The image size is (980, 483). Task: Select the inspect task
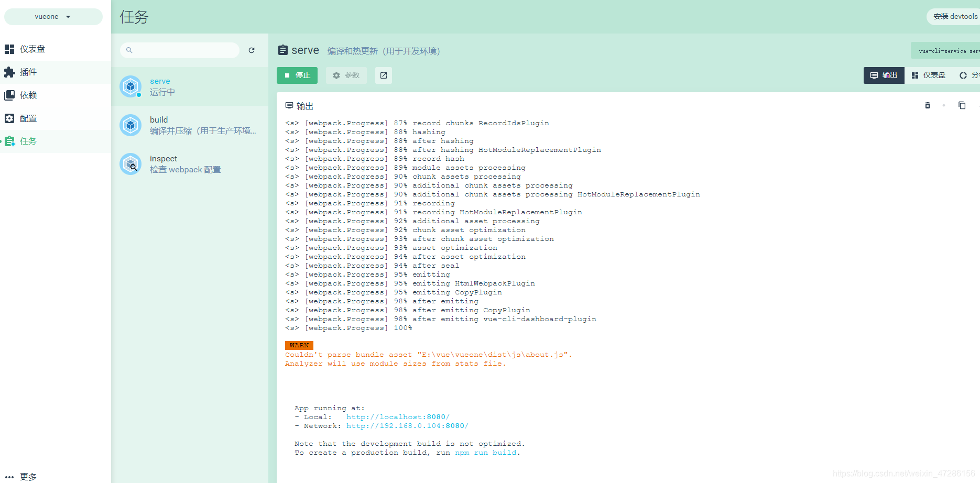point(190,164)
